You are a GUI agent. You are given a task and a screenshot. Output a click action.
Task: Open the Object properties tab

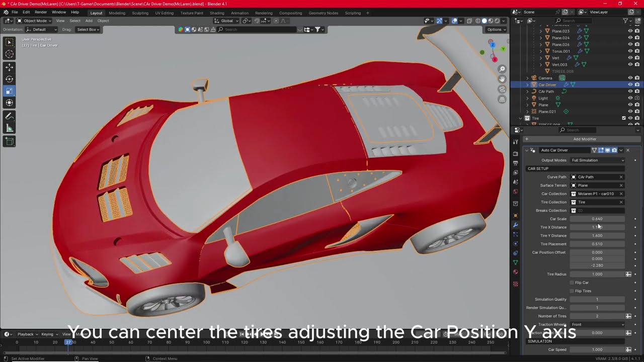tap(515, 216)
